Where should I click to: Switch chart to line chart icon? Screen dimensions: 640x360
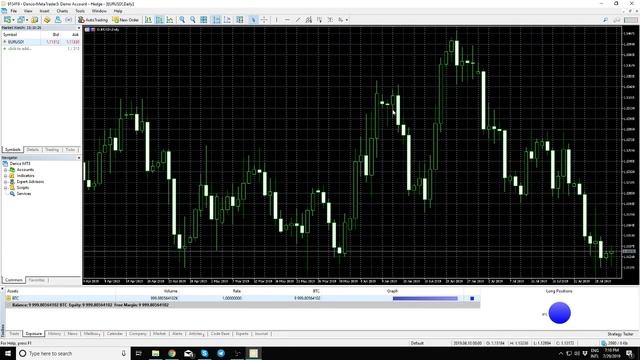tap(169, 20)
